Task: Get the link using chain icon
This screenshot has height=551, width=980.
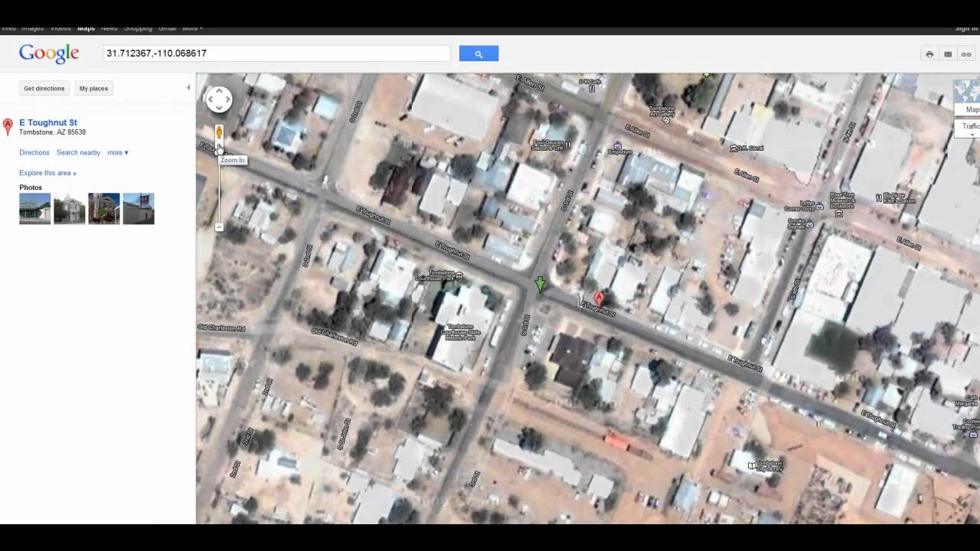Action: (966, 54)
